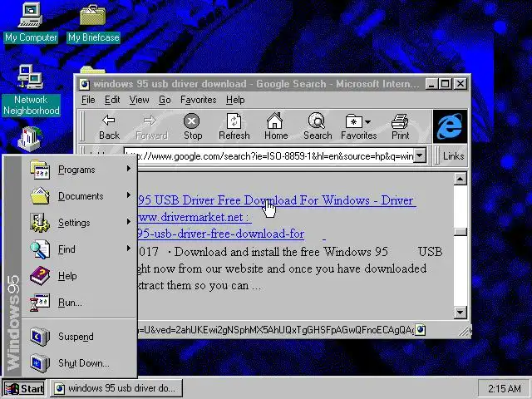
Task: Click the scroll down arrow
Action: click(x=460, y=312)
